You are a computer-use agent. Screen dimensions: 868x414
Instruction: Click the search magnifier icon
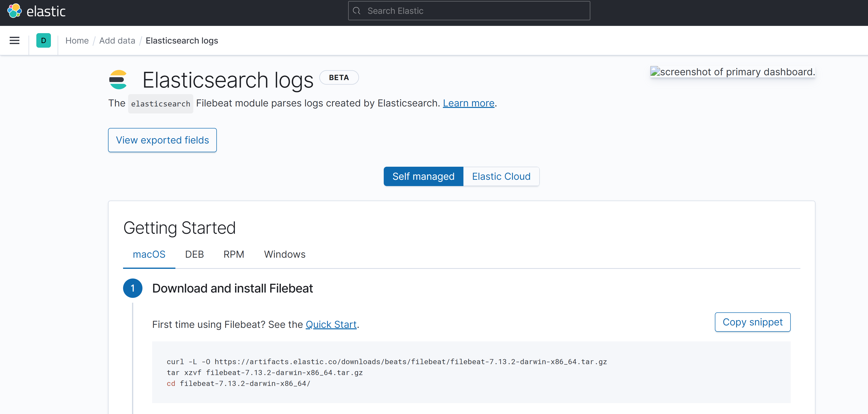click(357, 11)
